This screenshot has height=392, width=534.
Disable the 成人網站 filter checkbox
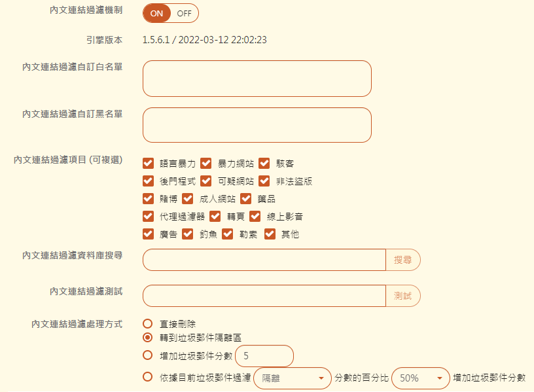[x=188, y=198]
